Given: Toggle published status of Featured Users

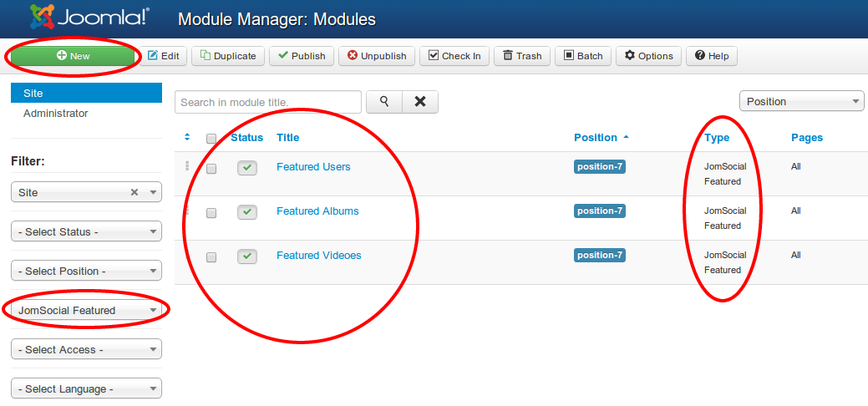Looking at the screenshot, I should pyautogui.click(x=247, y=168).
